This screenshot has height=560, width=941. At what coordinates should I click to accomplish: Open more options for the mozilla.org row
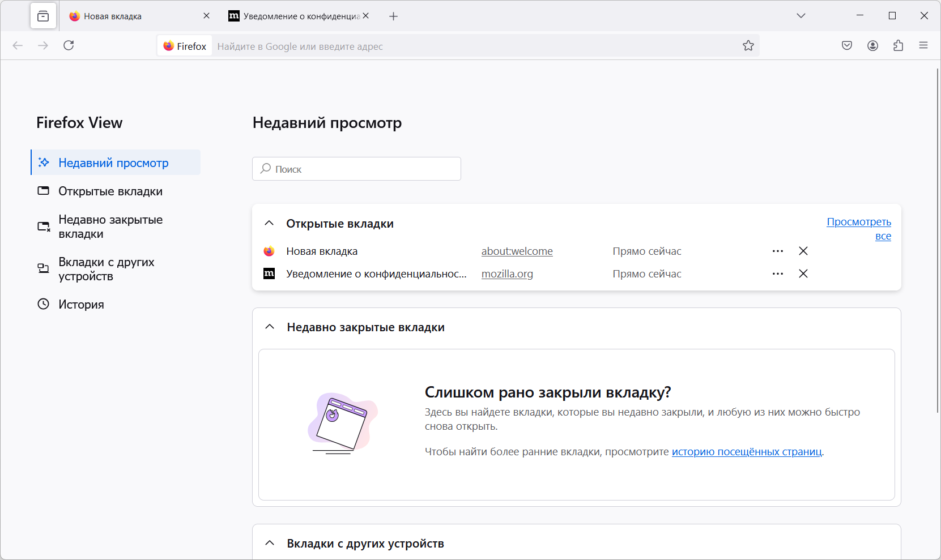pos(778,273)
